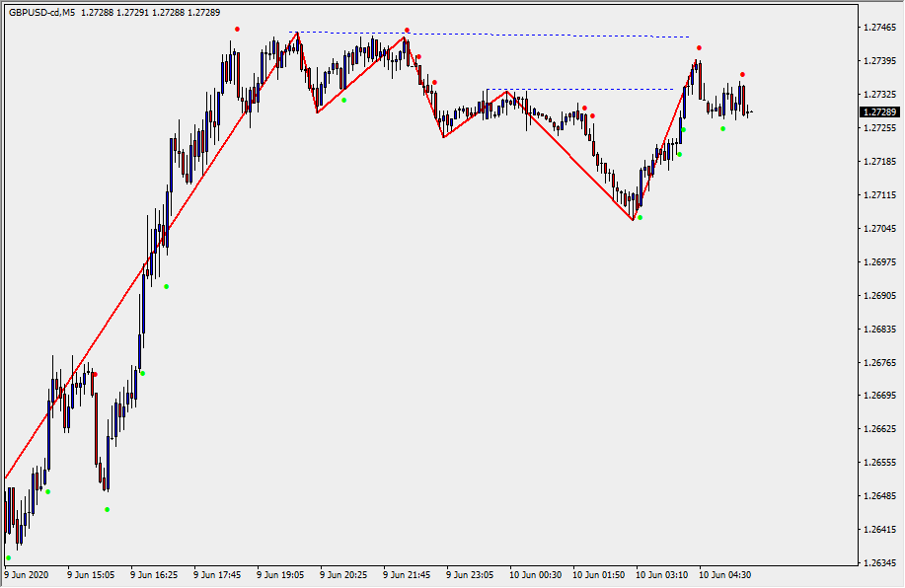
Task: Click the rightmost green signal dot
Action: [x=722, y=128]
